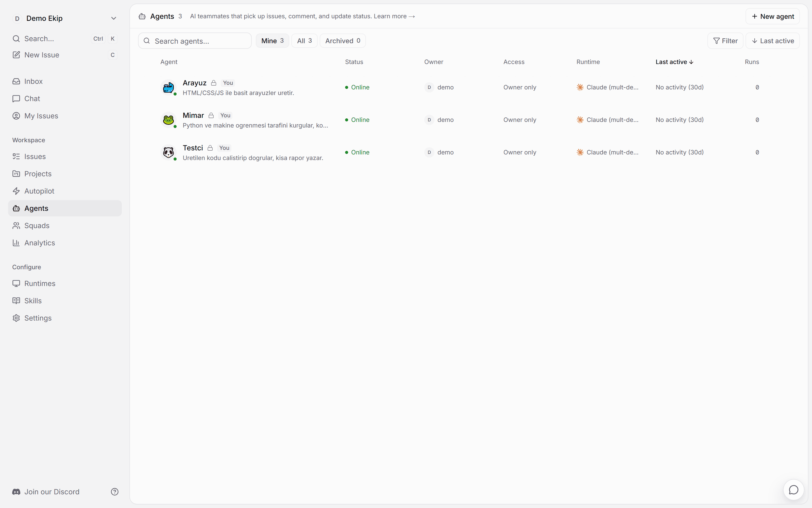This screenshot has width=812, height=508.
Task: Open Skills under Configure
Action: (65, 301)
